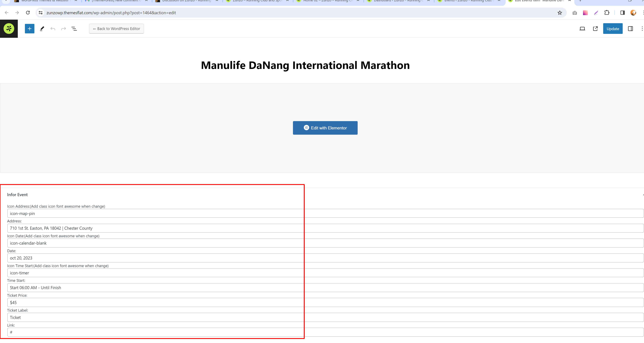Click the Icon Address label text
This screenshot has width=644, height=343.
tap(56, 206)
